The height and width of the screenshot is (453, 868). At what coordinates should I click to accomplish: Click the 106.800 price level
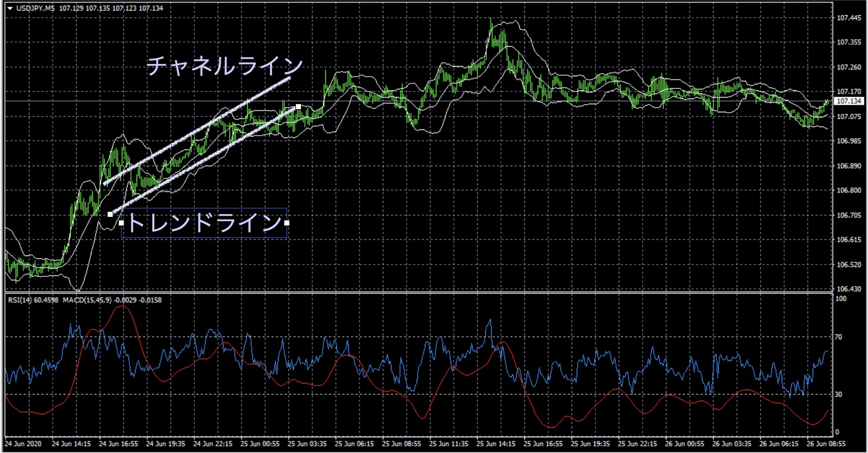click(849, 190)
